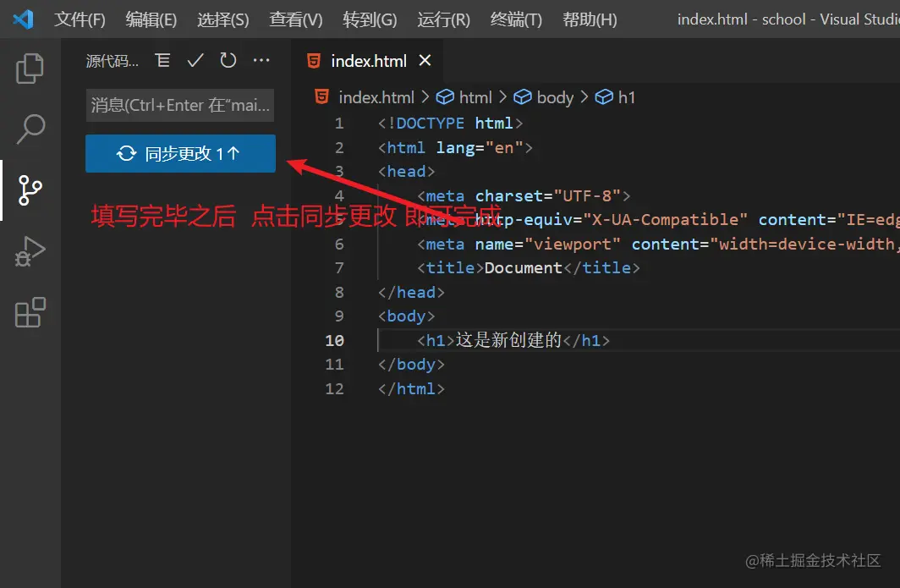This screenshot has height=588, width=900.
Task: Click the X-UA-Compatible meta line
Action: [x=657, y=220]
